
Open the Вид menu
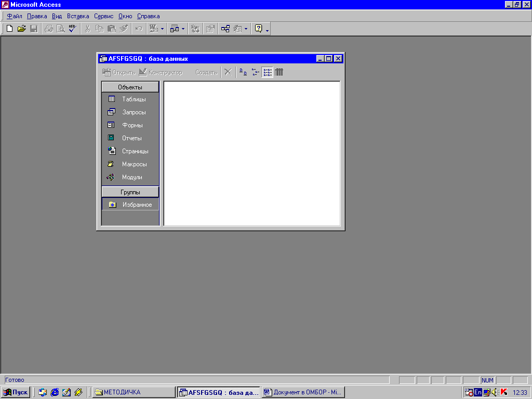pyautogui.click(x=57, y=16)
